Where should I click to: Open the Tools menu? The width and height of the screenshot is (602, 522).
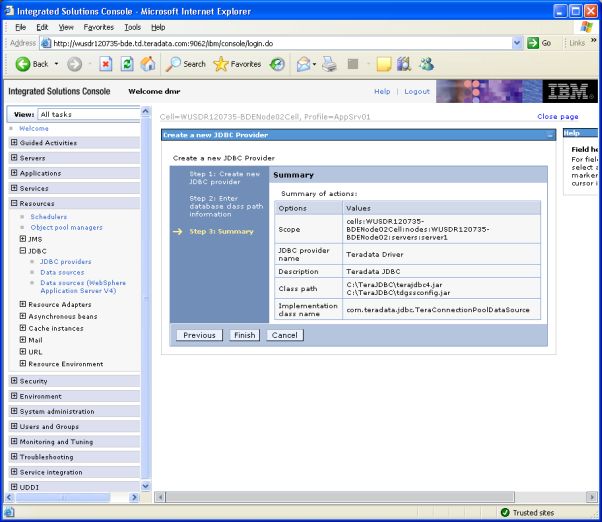pyautogui.click(x=132, y=27)
